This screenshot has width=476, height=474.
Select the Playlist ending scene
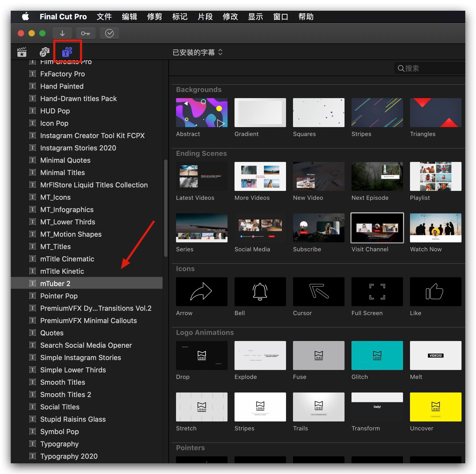coord(435,176)
